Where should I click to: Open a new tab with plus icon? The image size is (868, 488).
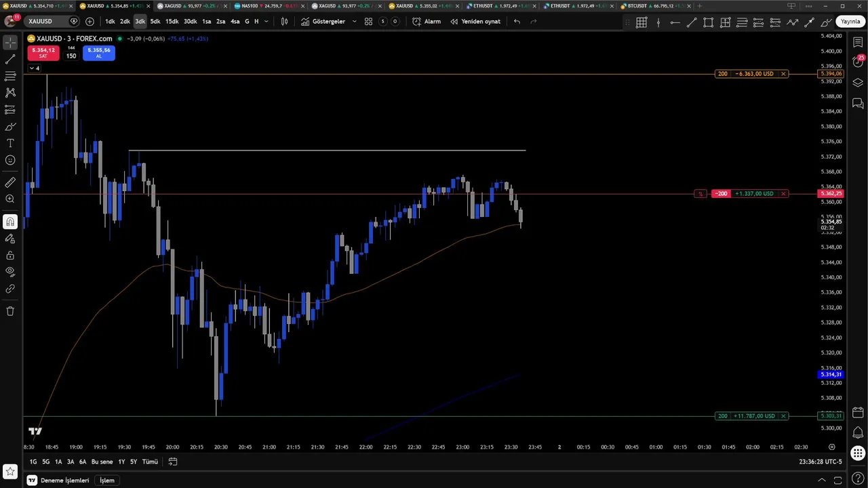[700, 5]
